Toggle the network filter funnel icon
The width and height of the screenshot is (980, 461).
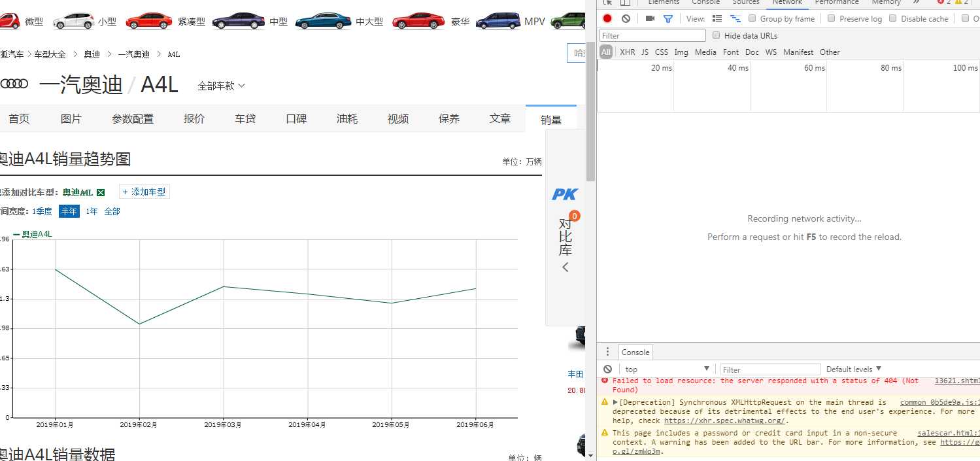pos(667,19)
